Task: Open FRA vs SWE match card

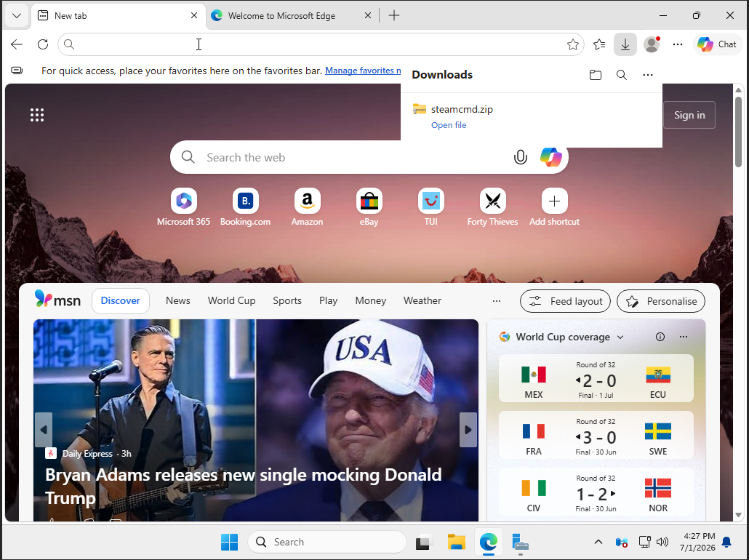Action: (x=596, y=435)
